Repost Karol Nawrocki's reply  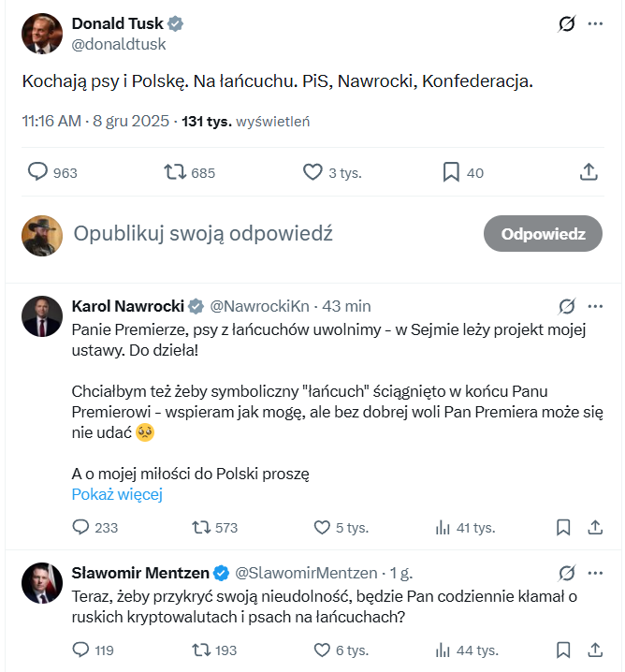pyautogui.click(x=200, y=527)
